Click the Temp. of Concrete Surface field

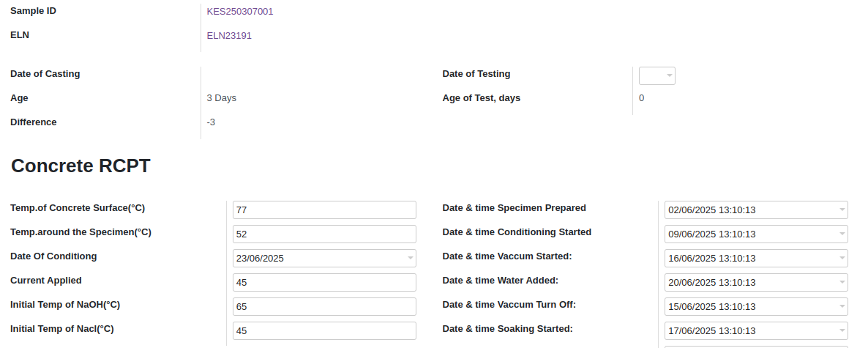coord(324,210)
